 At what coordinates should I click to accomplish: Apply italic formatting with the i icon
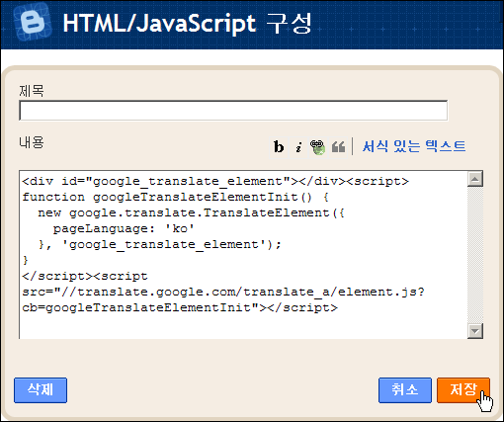(298, 147)
